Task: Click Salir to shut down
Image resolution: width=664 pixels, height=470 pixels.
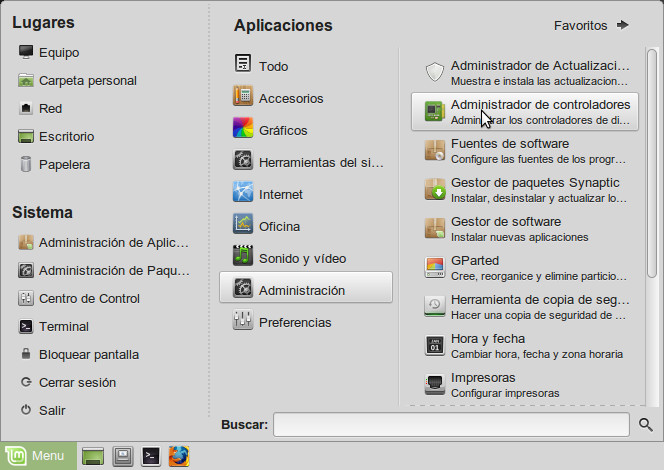Action: click(54, 410)
